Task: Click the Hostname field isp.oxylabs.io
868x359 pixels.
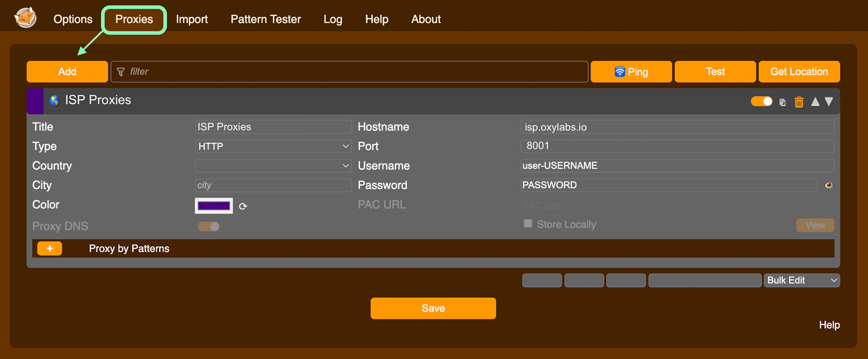Action: (677, 127)
